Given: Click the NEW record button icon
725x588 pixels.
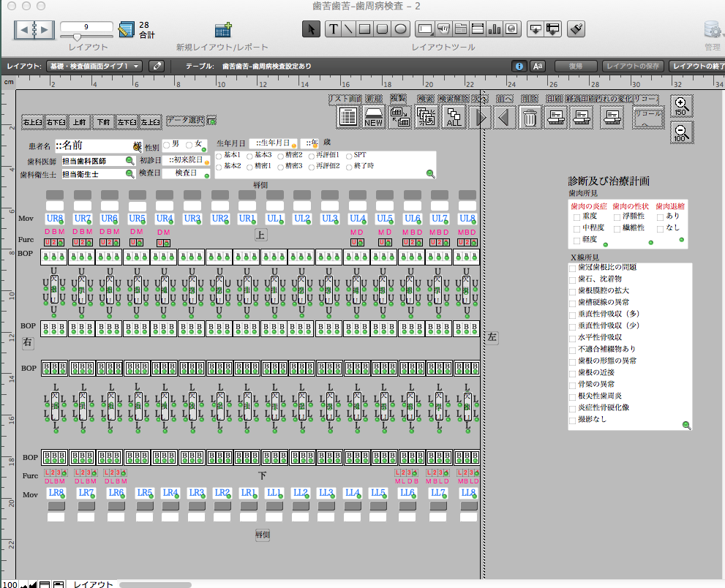Looking at the screenshot, I should click(373, 116).
